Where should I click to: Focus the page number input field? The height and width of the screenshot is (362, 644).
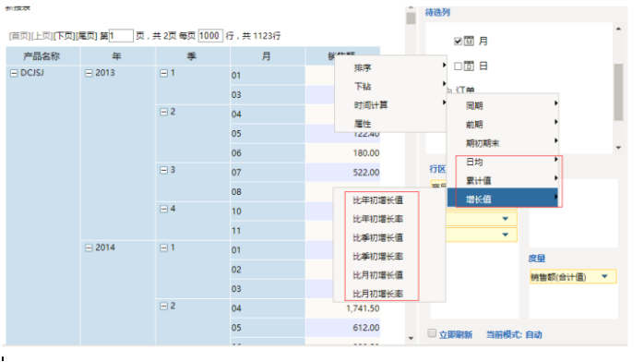coord(121,36)
